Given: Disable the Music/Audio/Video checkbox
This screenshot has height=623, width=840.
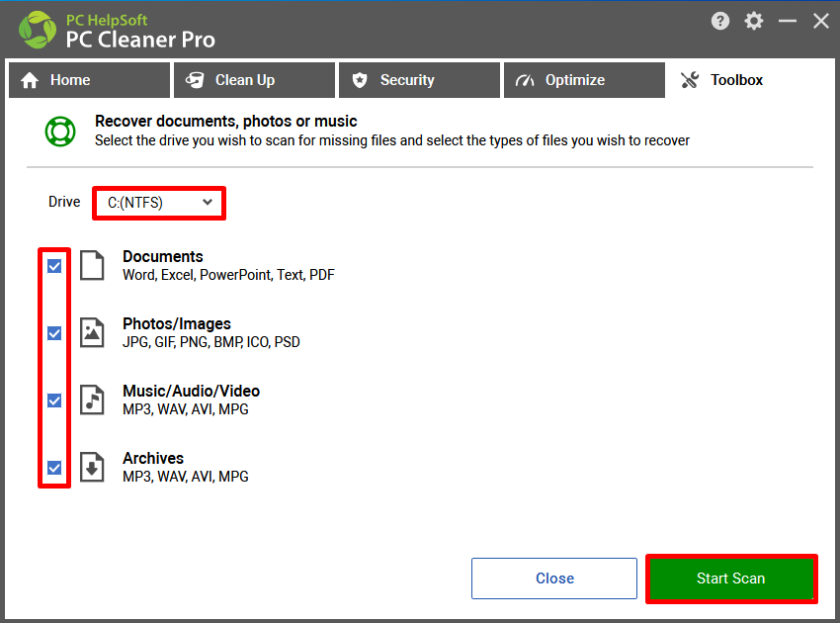Looking at the screenshot, I should 54,400.
